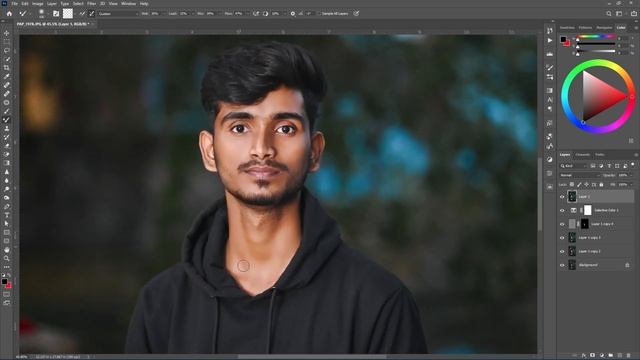Click the Selective Color 1 mask thumbnail
Screen dimensions: 640x360
(x=587, y=210)
